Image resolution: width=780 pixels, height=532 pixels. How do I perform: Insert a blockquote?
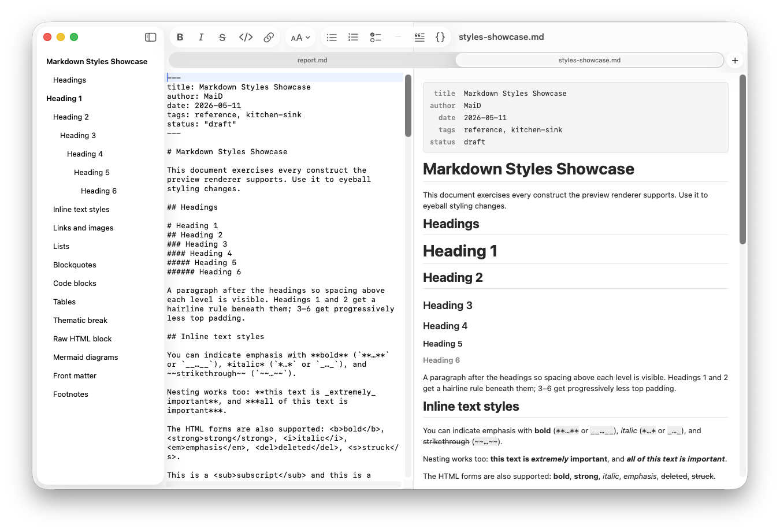[x=419, y=37]
